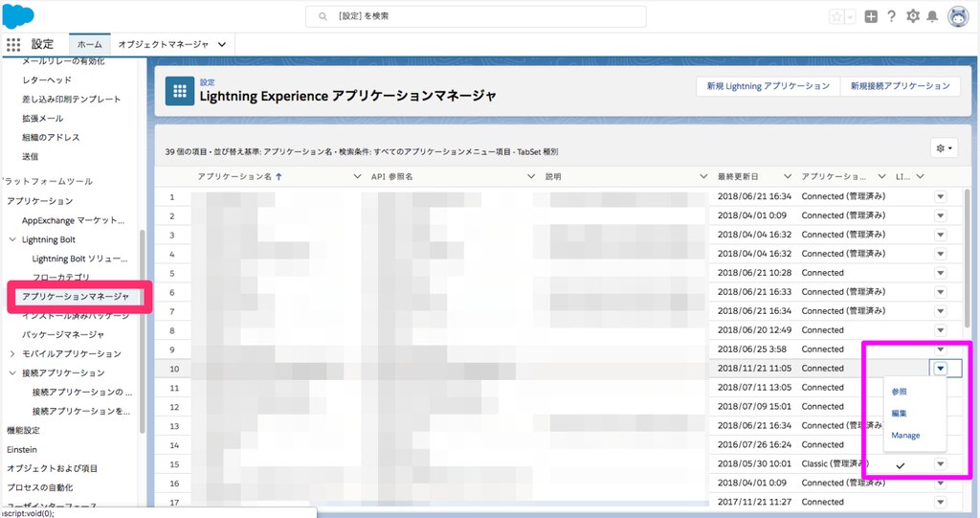The image size is (980, 518).
Task: Click 新規 Lightning アプリケーション button
Action: pos(768,86)
